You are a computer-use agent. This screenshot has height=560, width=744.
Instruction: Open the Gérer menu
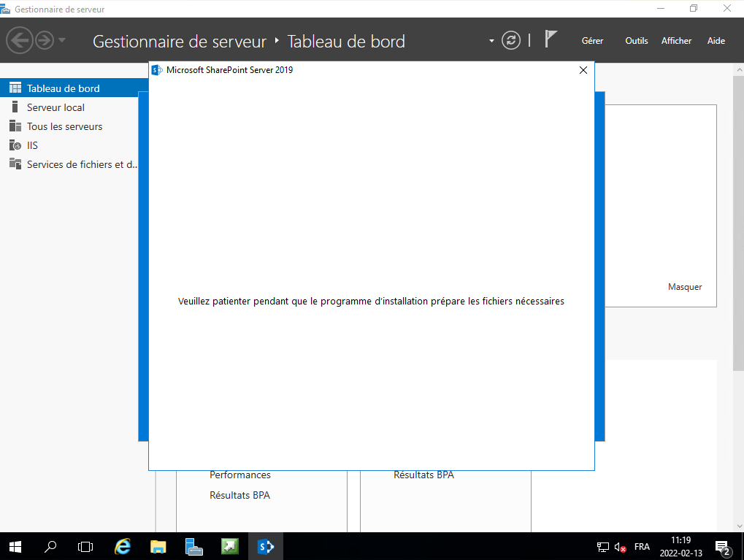[x=592, y=41]
